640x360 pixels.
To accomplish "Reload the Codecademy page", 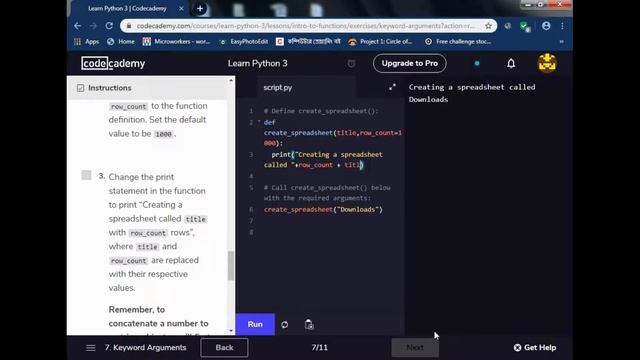I will pyautogui.click(x=109, y=26).
